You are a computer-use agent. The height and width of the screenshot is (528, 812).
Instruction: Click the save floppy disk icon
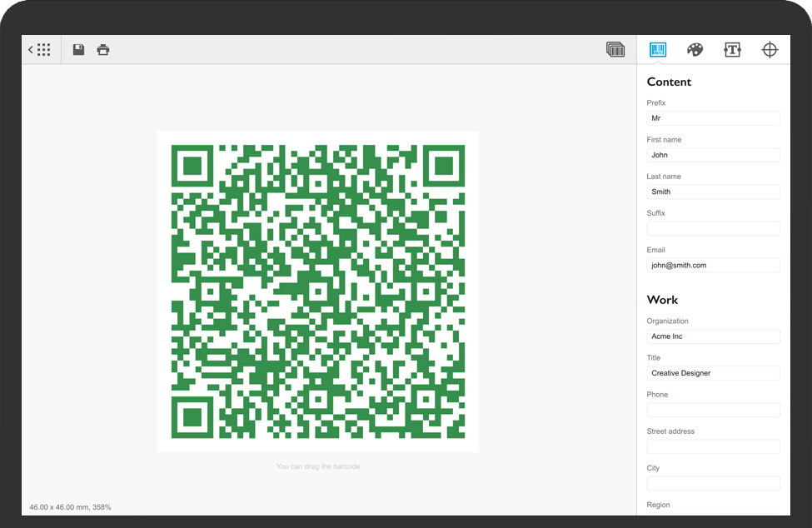78,50
